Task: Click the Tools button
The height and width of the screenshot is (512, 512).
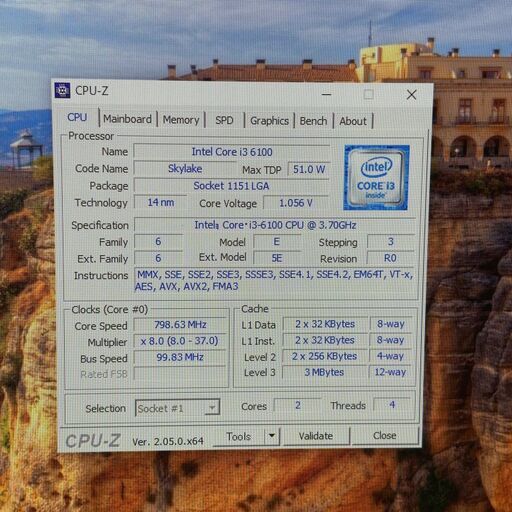Action: pos(239,436)
